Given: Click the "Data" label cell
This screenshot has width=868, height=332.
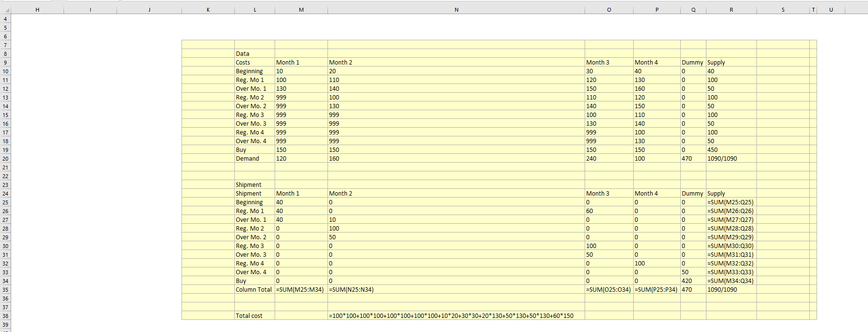Looking at the screenshot, I should [x=254, y=54].
